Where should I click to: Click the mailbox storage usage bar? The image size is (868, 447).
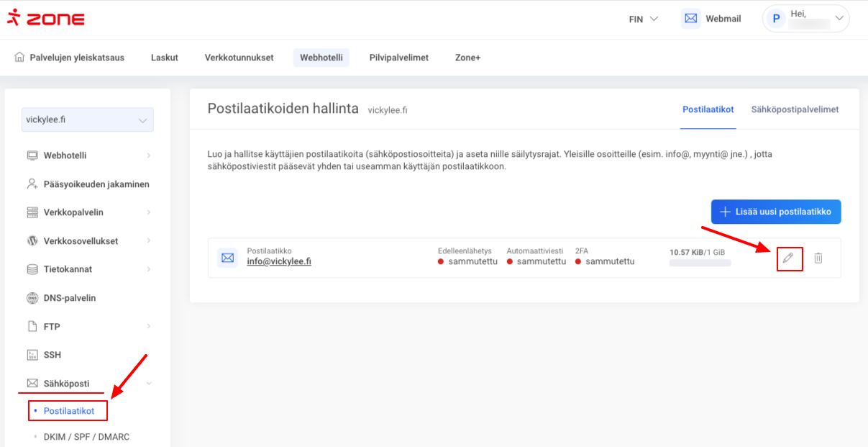tap(700, 263)
